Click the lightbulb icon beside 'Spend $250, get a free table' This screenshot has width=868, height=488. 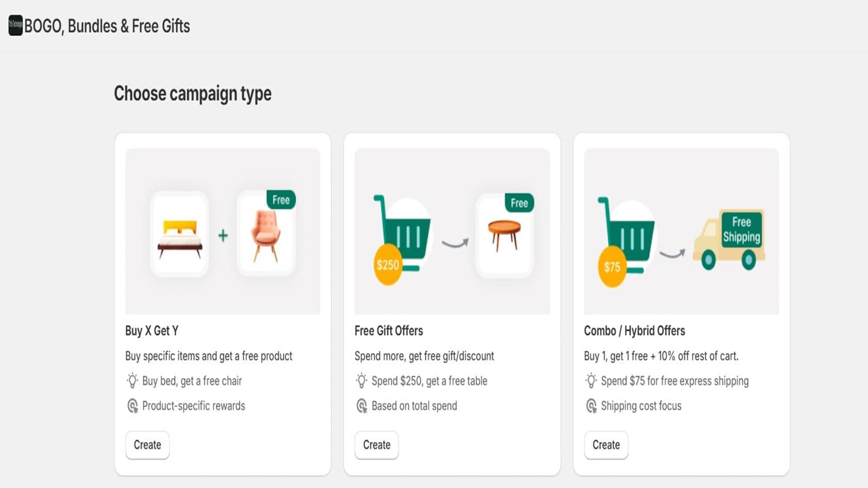pyautogui.click(x=362, y=381)
